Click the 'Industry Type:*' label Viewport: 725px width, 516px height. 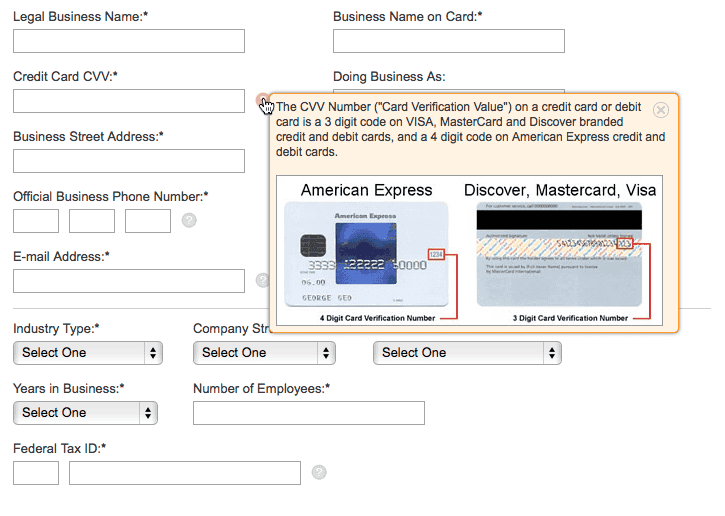point(56,328)
